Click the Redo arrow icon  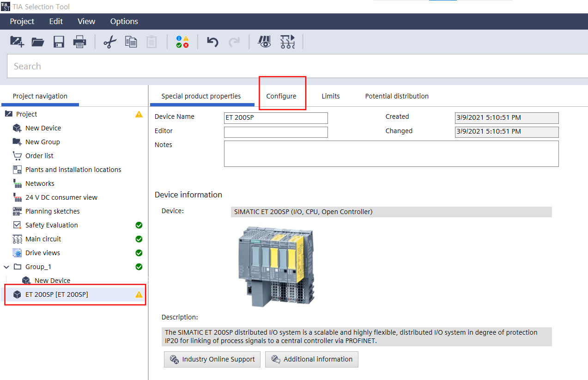[x=234, y=42]
